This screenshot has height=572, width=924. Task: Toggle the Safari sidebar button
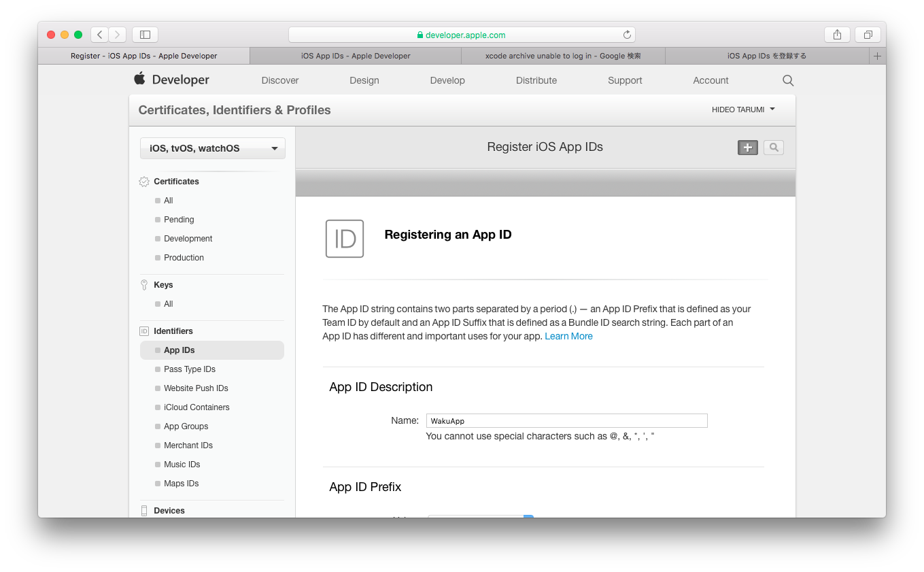click(145, 35)
